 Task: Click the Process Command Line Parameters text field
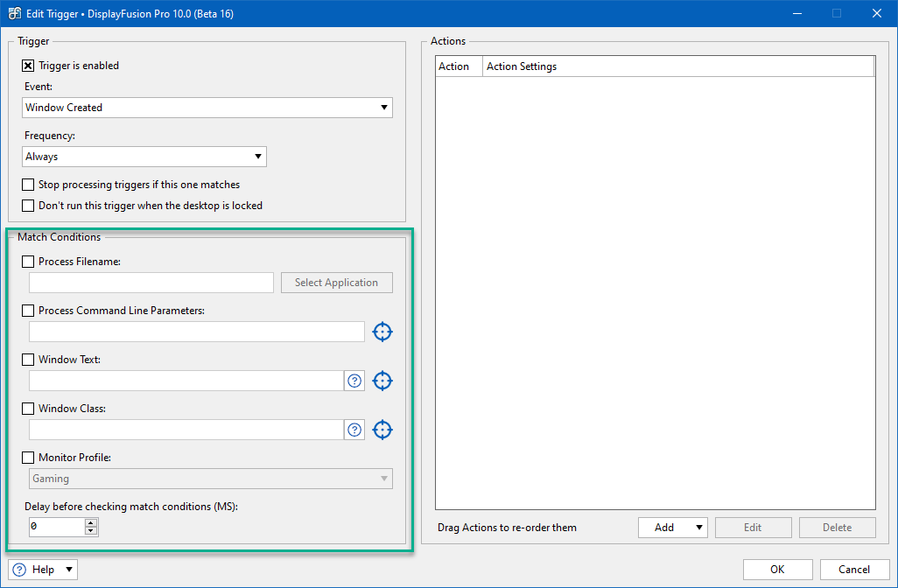pyautogui.click(x=197, y=332)
